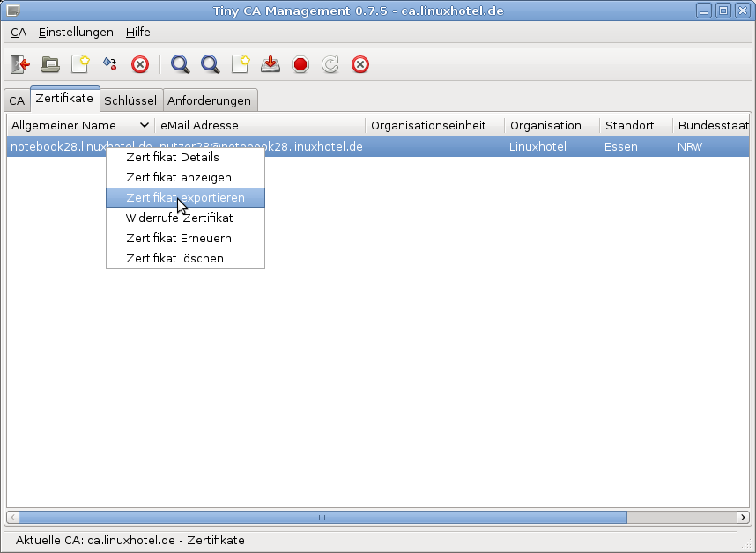Choose Zertifikat Details from the context menu
The height and width of the screenshot is (553, 756).
[173, 158]
